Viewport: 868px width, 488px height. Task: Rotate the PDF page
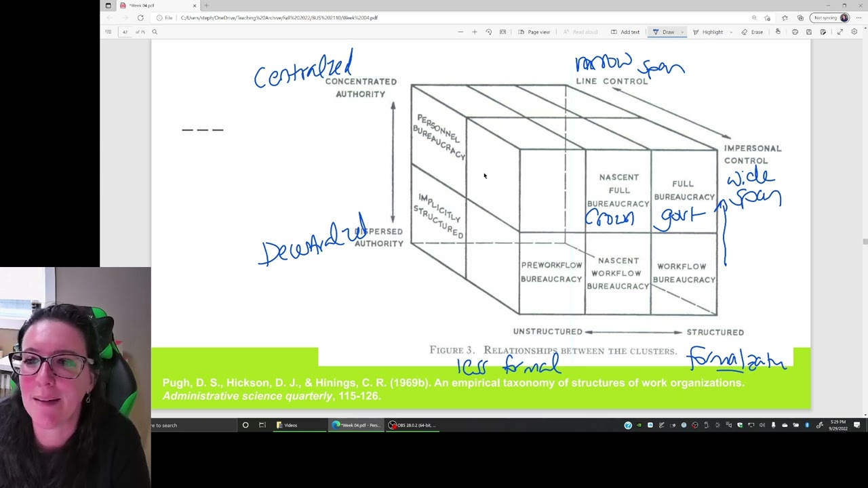tap(488, 32)
